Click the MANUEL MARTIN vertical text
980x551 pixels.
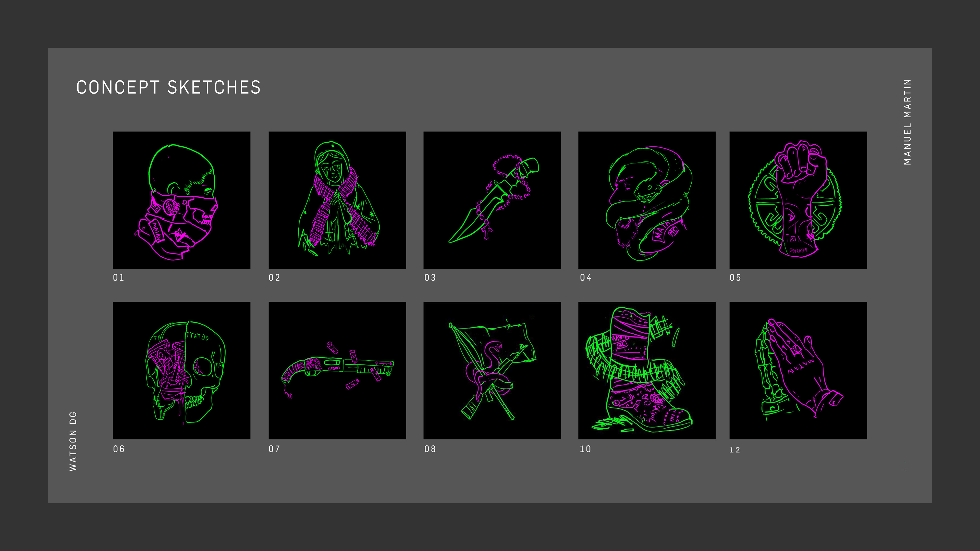click(x=908, y=122)
